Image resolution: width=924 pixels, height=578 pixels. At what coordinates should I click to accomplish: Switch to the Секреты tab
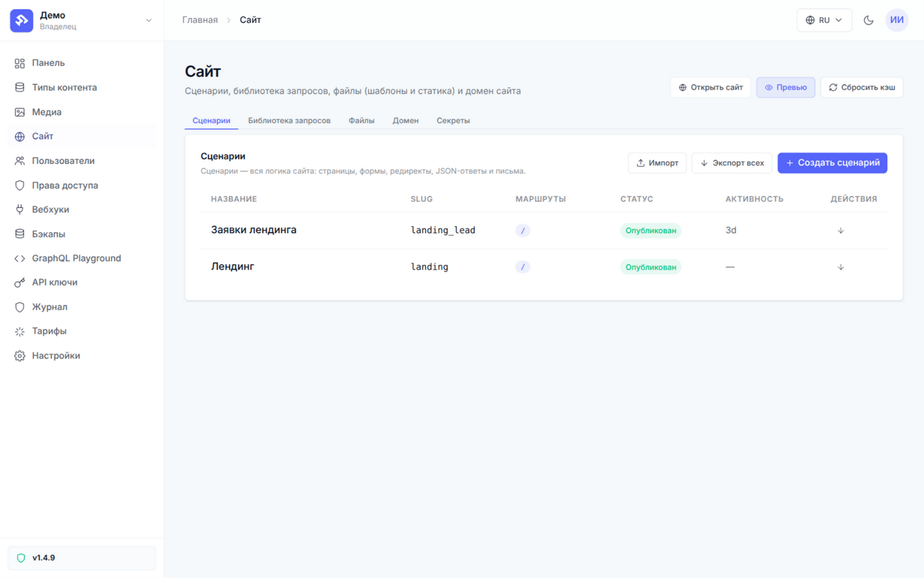(453, 121)
